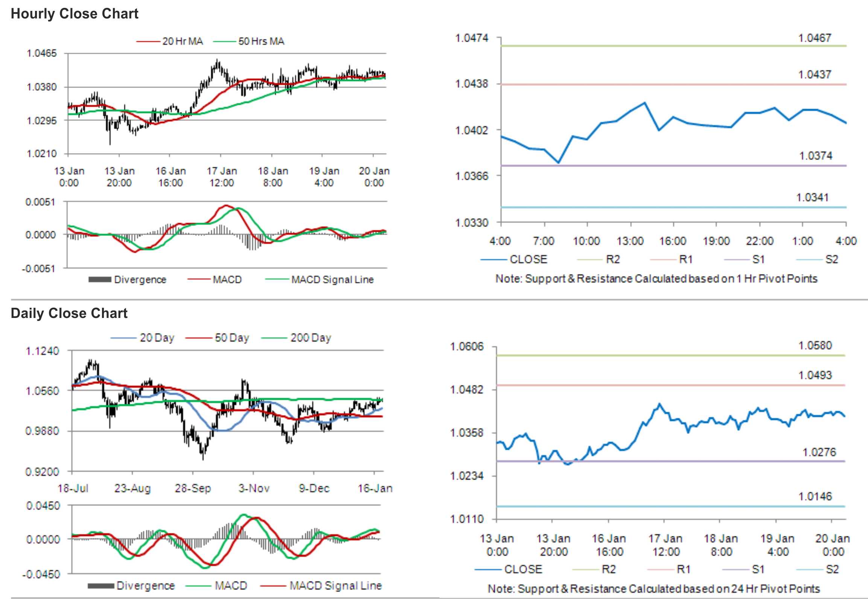
Task: Click the '17 Jan 12:00' label under hourly candles
Action: (x=222, y=177)
